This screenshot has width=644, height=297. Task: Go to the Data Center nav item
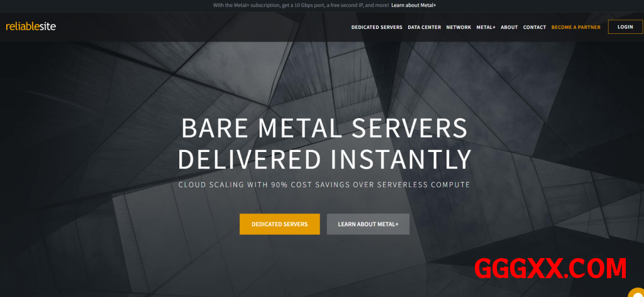click(424, 28)
